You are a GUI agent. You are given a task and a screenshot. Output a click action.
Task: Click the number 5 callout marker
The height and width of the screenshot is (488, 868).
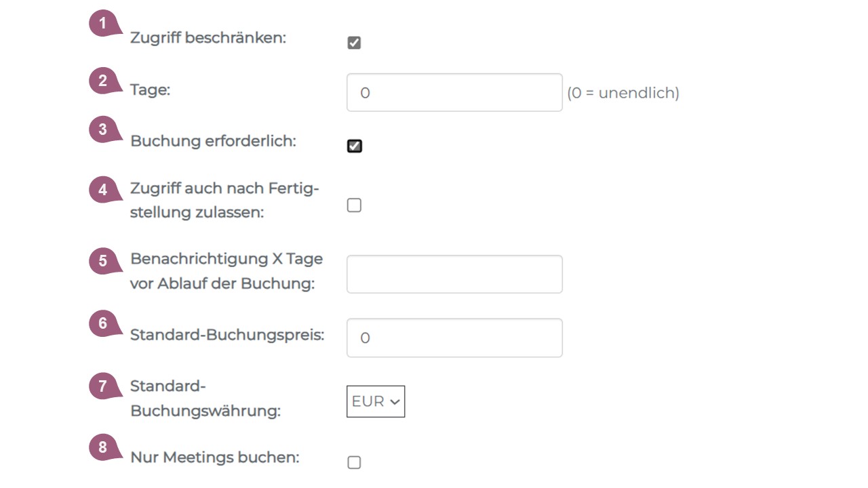(x=103, y=261)
